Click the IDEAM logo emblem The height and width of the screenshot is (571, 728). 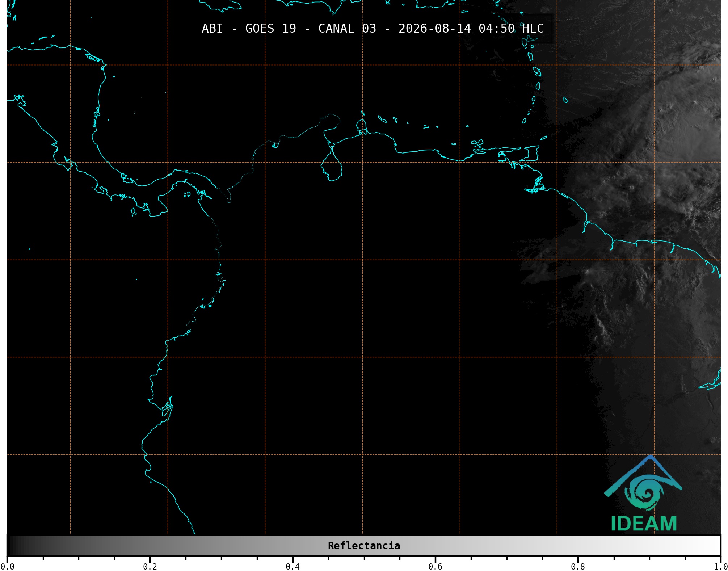coord(643,483)
